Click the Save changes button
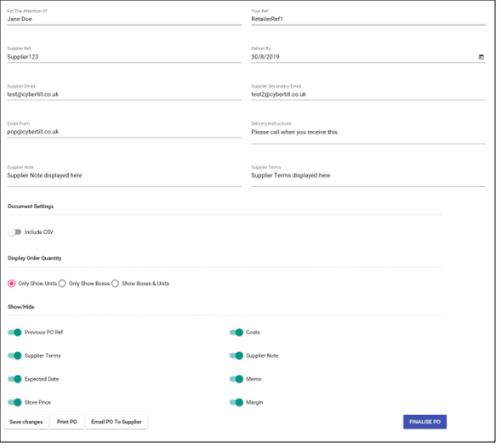 tap(26, 422)
